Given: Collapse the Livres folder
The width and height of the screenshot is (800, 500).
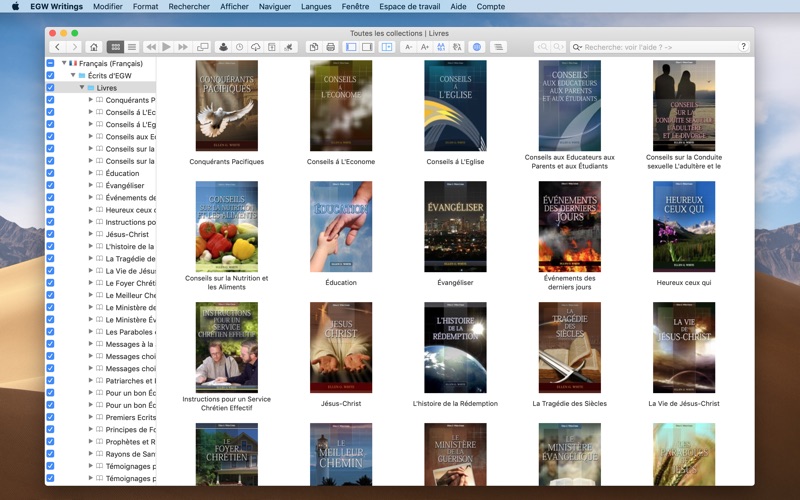Looking at the screenshot, I should click(82, 88).
